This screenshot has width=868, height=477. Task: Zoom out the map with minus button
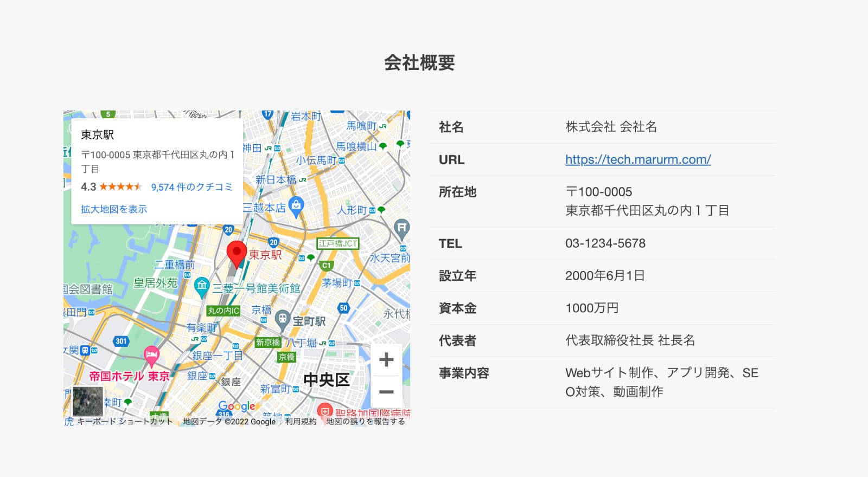click(x=386, y=392)
